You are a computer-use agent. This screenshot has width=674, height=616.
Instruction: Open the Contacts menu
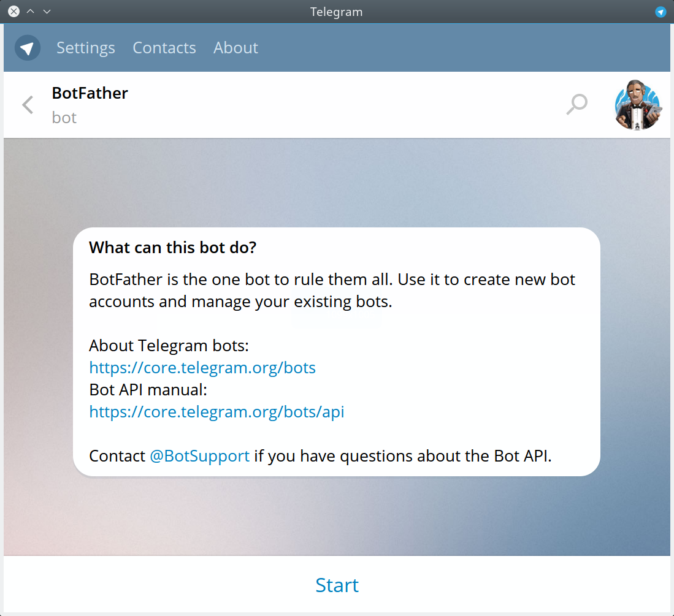164,48
